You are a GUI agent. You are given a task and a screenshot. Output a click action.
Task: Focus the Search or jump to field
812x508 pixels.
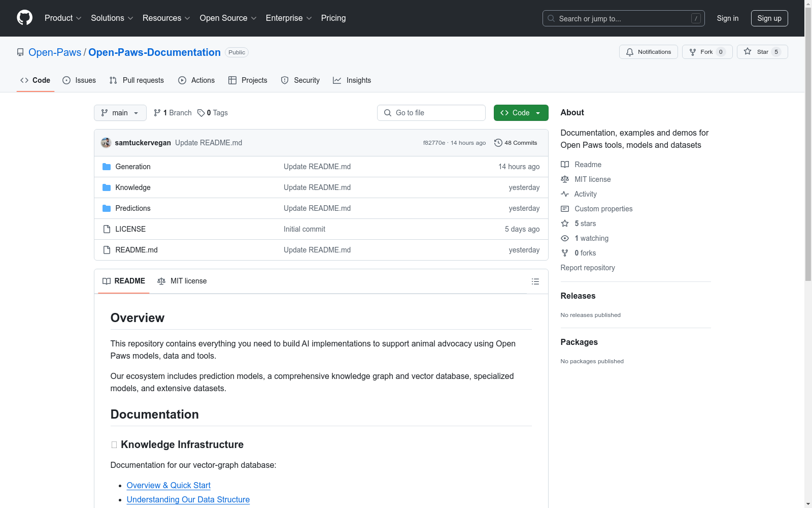coord(623,18)
